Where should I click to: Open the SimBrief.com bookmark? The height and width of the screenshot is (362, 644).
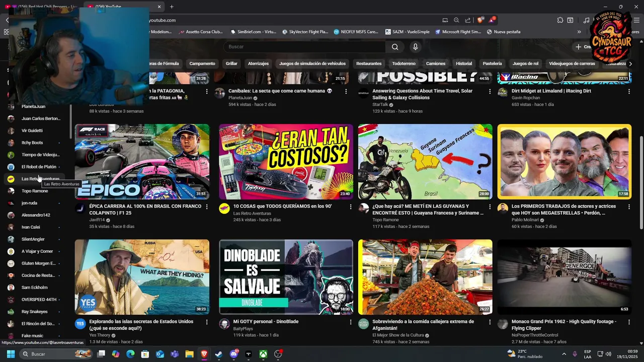click(x=254, y=32)
